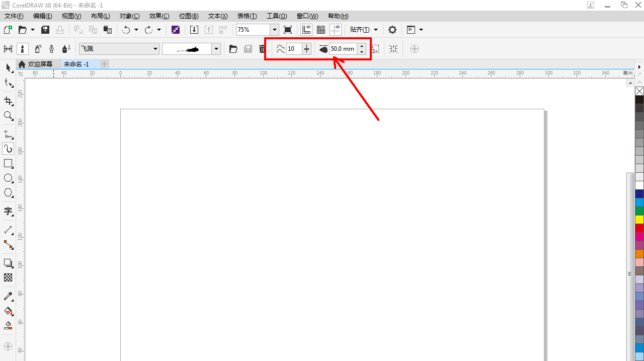Select the Zoom magnifier tool
Screen dimensions: 644x361
(x=8, y=116)
